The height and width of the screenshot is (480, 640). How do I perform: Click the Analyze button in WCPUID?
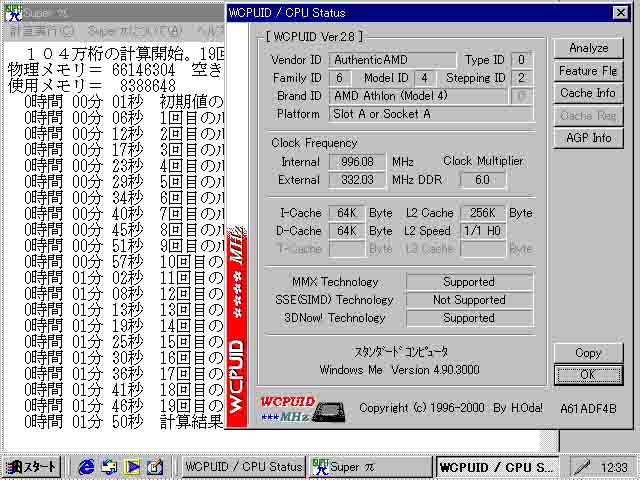click(x=588, y=48)
